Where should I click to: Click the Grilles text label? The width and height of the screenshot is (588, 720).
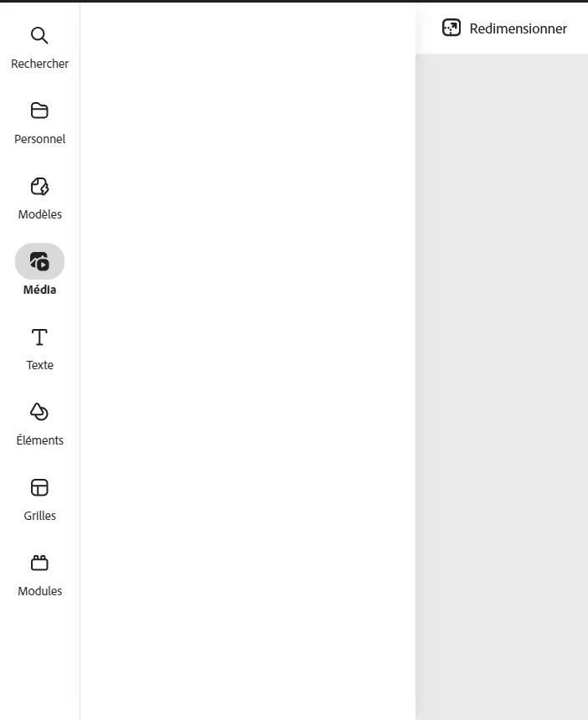coord(40,516)
